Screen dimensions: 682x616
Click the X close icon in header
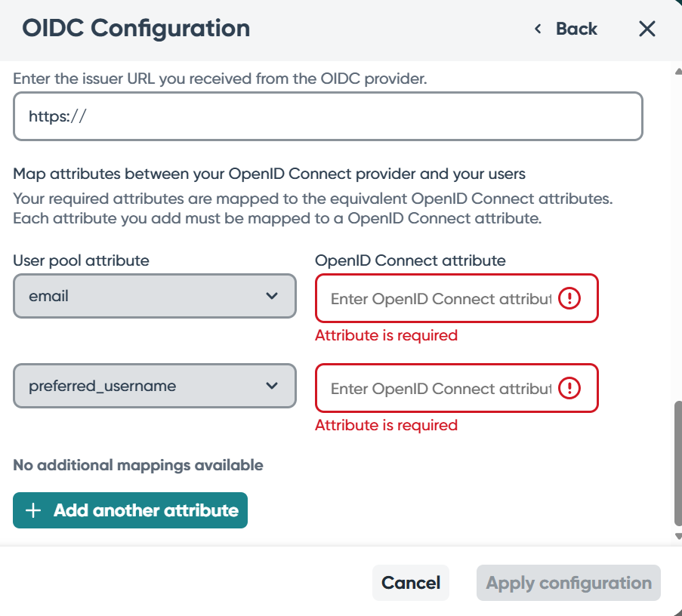(647, 29)
